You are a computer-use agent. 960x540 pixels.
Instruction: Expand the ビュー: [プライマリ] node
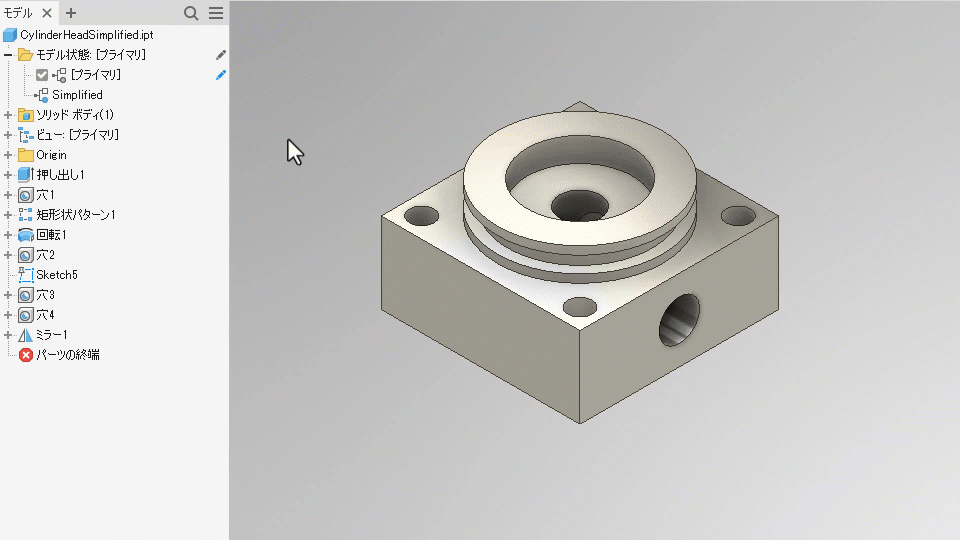tap(8, 135)
